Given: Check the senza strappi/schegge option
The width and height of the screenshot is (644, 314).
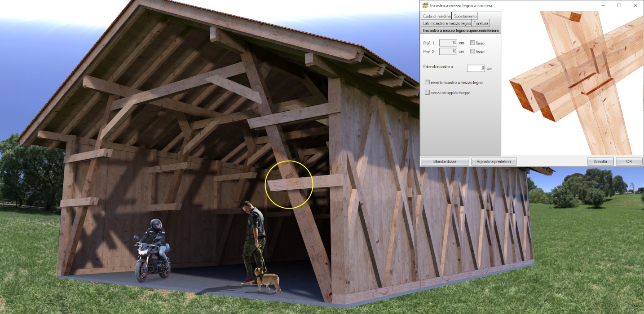Looking at the screenshot, I should [428, 92].
